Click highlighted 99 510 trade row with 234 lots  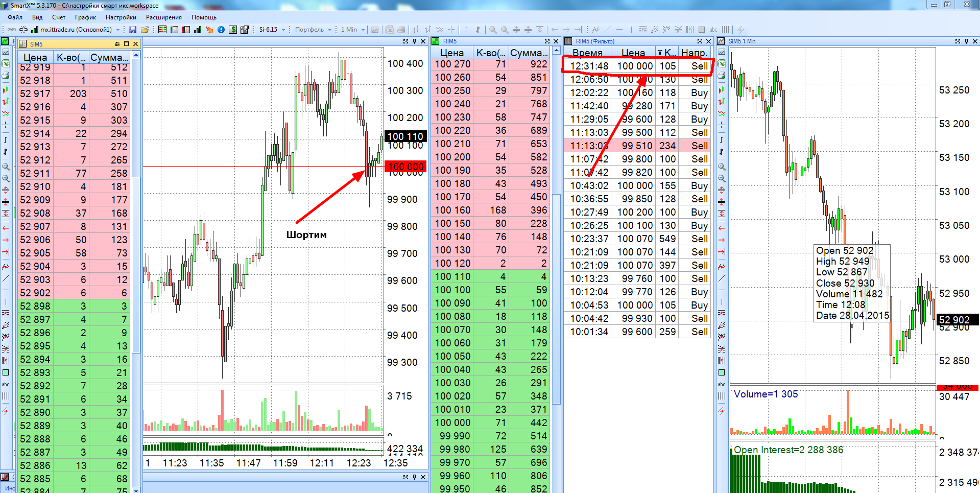point(637,146)
